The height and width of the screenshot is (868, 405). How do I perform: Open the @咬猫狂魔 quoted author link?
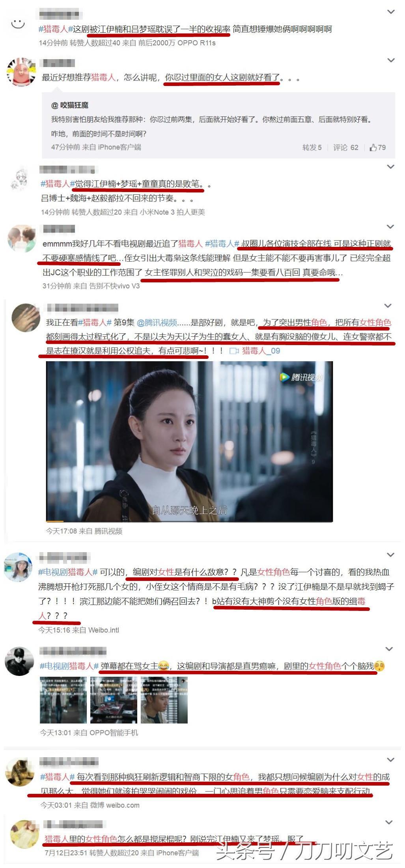pos(70,105)
